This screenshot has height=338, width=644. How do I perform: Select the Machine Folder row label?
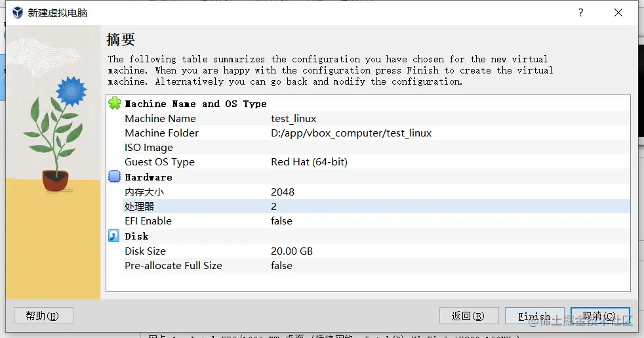pyautogui.click(x=161, y=133)
